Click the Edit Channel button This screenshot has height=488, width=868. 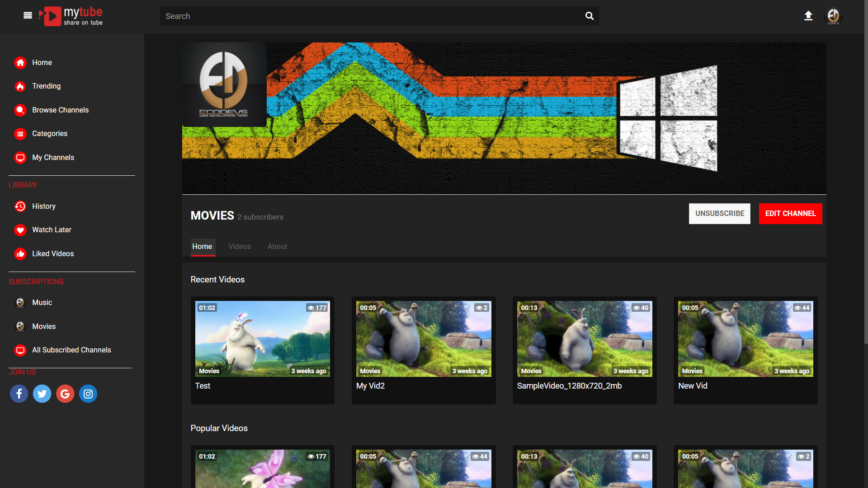coord(791,214)
